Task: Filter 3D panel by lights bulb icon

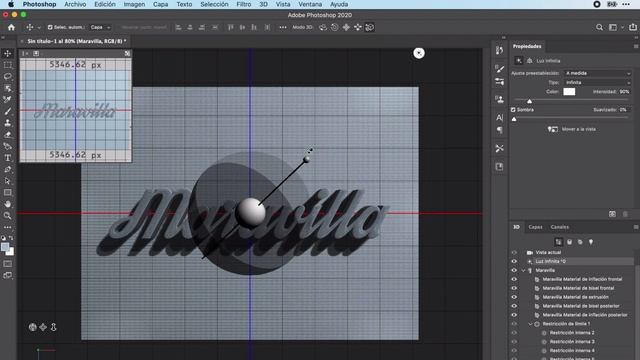Action: click(591, 242)
